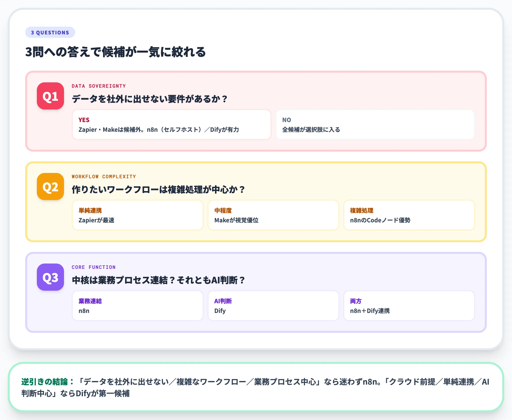Click the question 作りたいワークフローは複雑処理が中心か？
Viewport: 512px width, 420px height.
point(159,189)
